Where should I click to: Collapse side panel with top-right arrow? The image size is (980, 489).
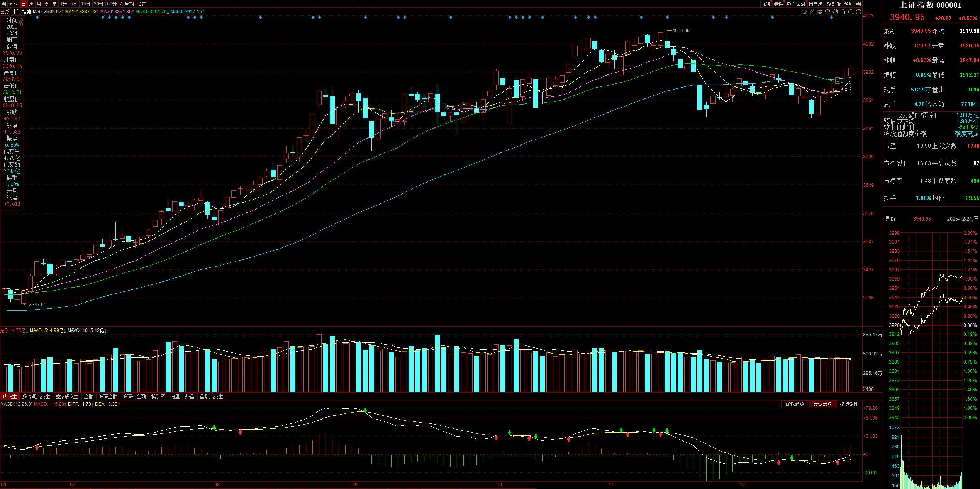859,3
